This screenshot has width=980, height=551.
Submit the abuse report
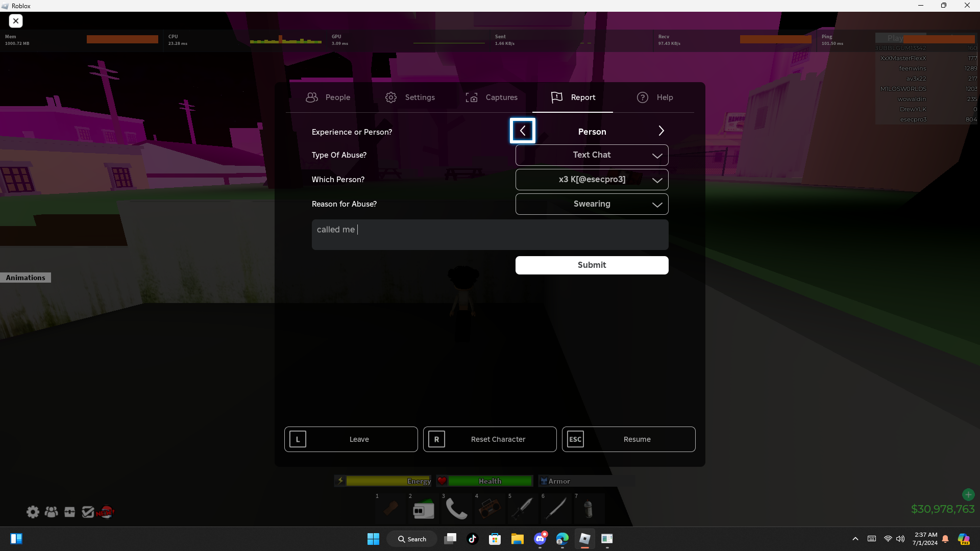[592, 265]
